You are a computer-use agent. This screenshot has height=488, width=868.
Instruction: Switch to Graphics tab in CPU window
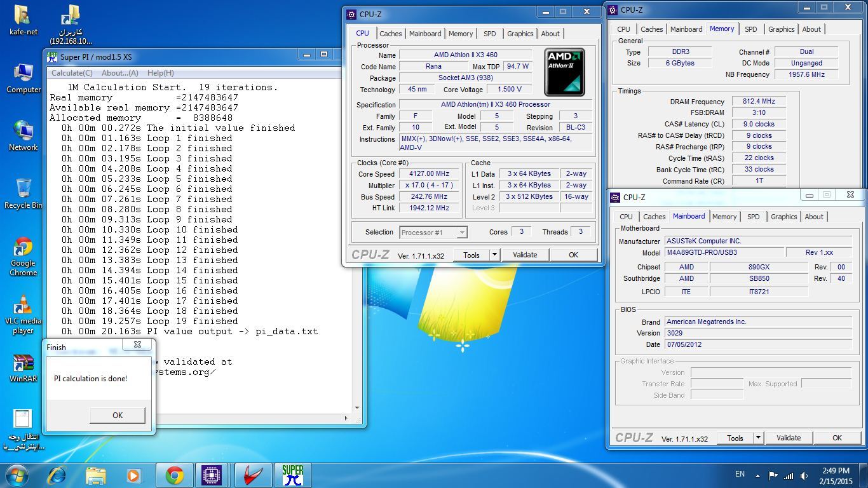pyautogui.click(x=520, y=34)
